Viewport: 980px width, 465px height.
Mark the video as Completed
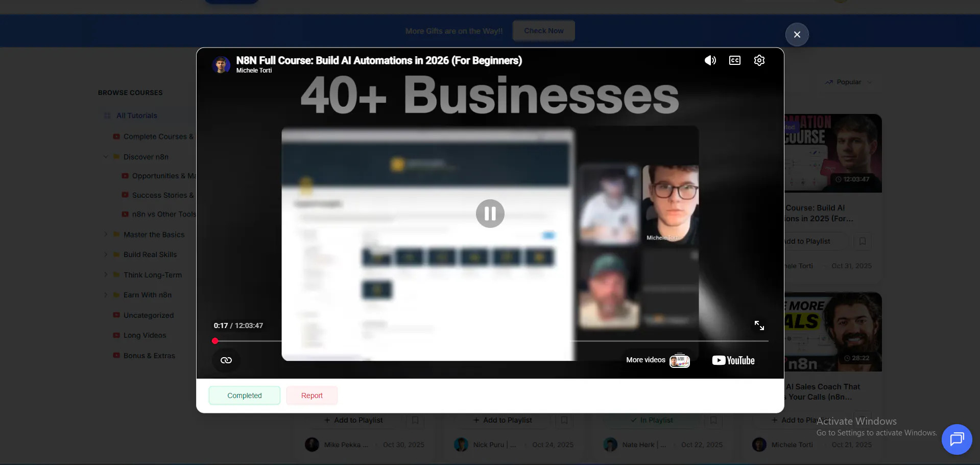tap(245, 396)
